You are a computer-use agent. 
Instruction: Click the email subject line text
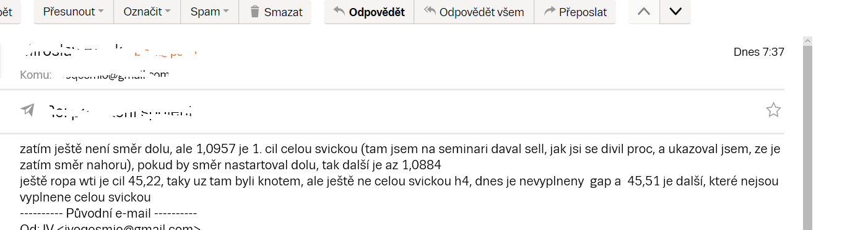pyautogui.click(x=121, y=111)
